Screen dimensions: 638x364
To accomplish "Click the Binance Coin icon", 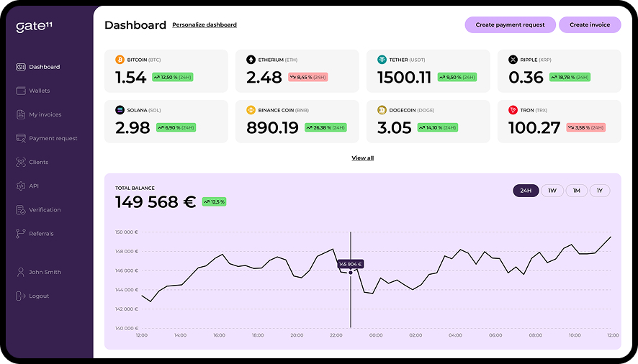I will tap(251, 110).
